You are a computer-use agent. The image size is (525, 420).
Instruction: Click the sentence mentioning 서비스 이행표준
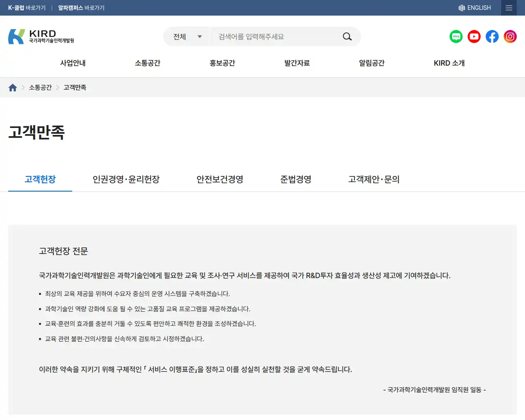[196, 370]
